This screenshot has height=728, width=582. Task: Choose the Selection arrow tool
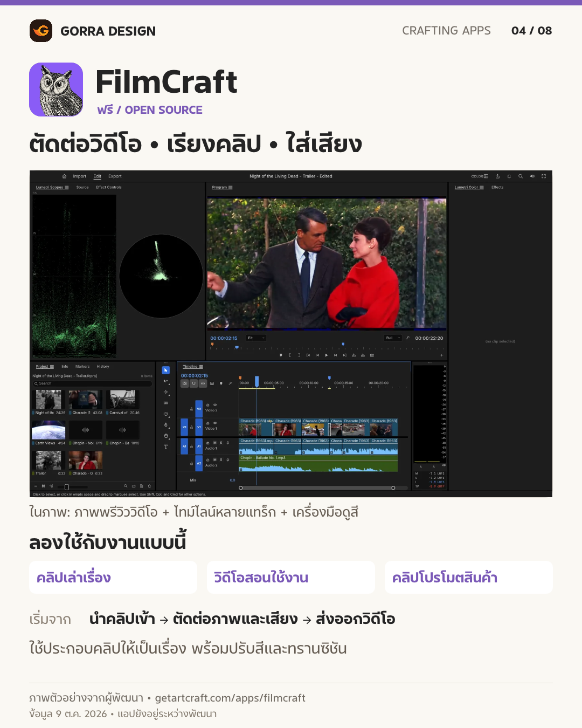pos(165,370)
